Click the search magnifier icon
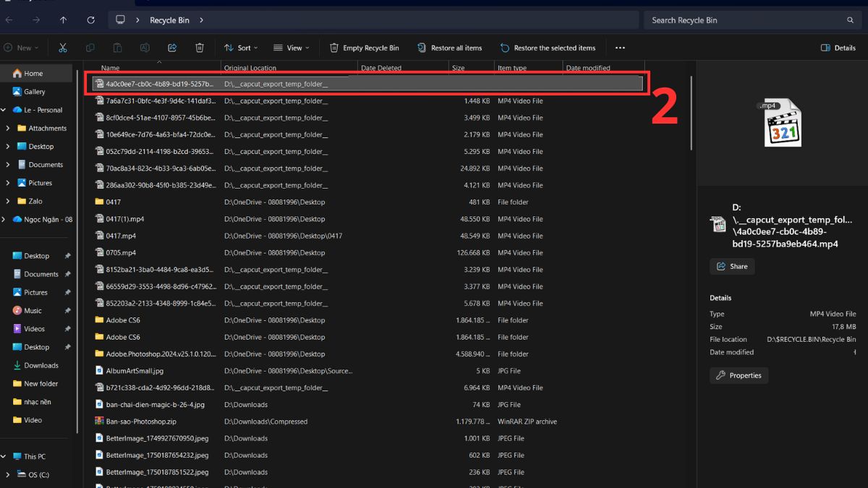This screenshot has width=868, height=488. coord(850,20)
